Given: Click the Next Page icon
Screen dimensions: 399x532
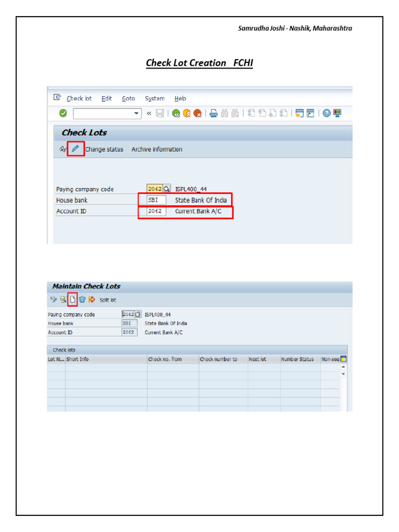Looking at the screenshot, I should [x=273, y=113].
